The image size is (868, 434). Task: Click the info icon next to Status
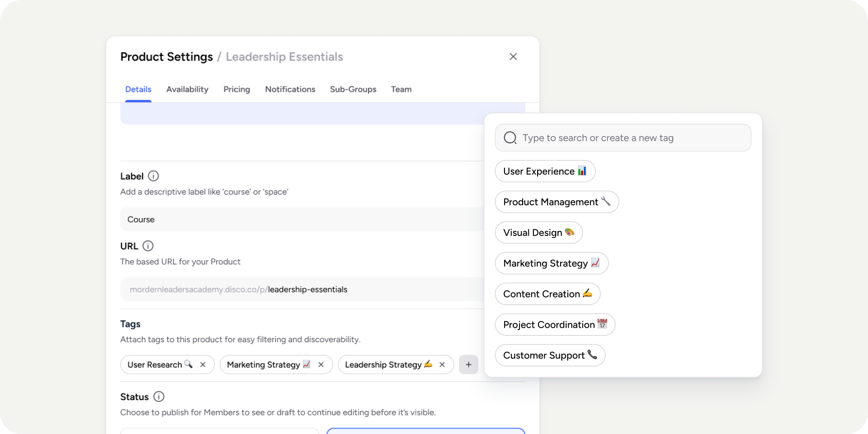[159, 396]
